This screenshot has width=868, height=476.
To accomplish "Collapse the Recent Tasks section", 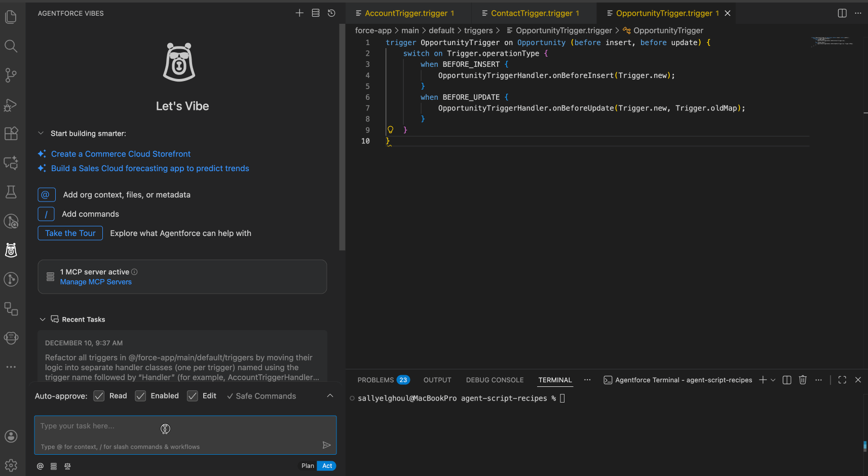I will pyautogui.click(x=43, y=319).
